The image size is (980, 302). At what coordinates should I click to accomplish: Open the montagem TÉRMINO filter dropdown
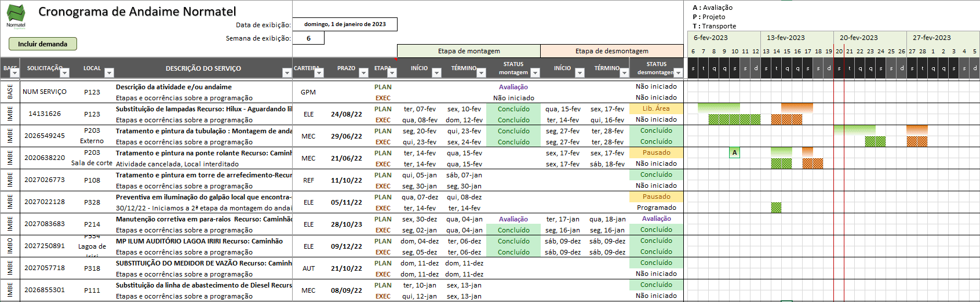(480, 72)
